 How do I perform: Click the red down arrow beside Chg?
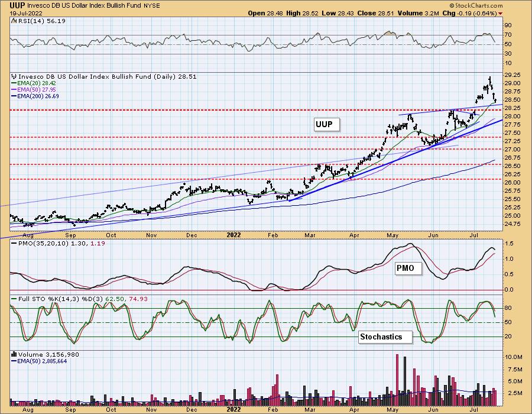tap(501, 14)
